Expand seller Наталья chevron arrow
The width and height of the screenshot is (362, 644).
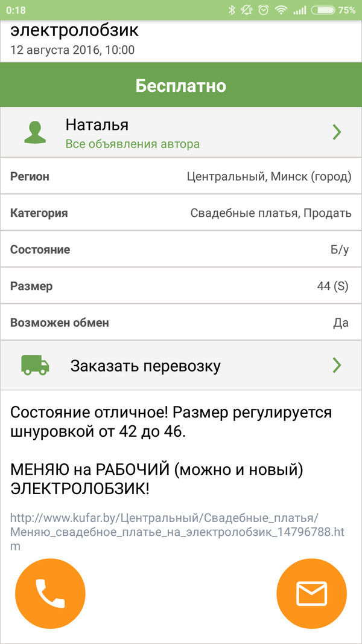337,132
